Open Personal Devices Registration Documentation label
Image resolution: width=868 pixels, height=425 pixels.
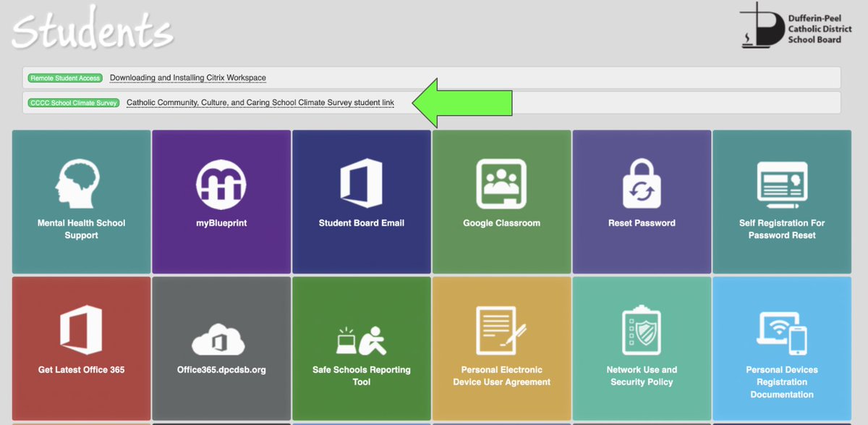pyautogui.click(x=782, y=382)
